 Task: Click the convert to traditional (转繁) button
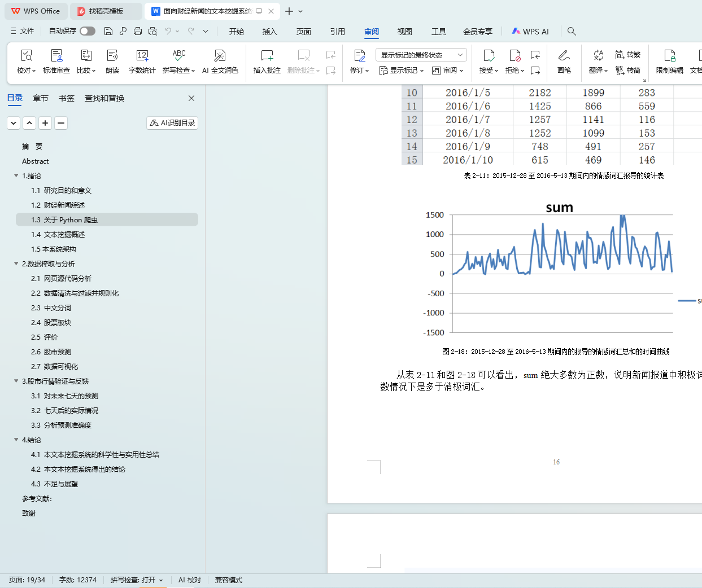pyautogui.click(x=628, y=55)
